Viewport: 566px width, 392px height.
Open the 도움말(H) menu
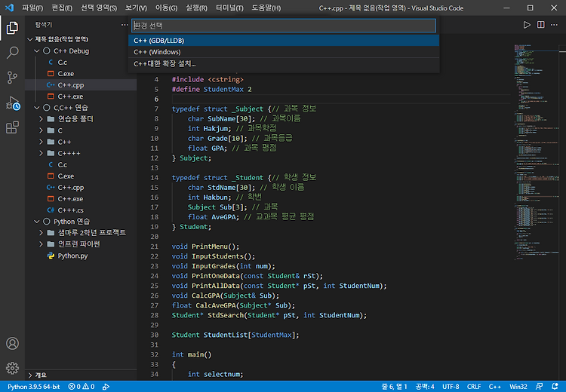[266, 8]
